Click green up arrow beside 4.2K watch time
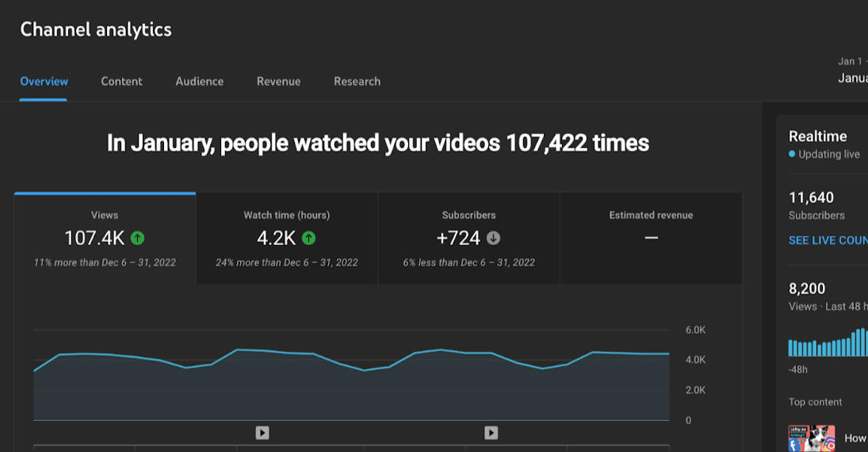 (x=309, y=237)
